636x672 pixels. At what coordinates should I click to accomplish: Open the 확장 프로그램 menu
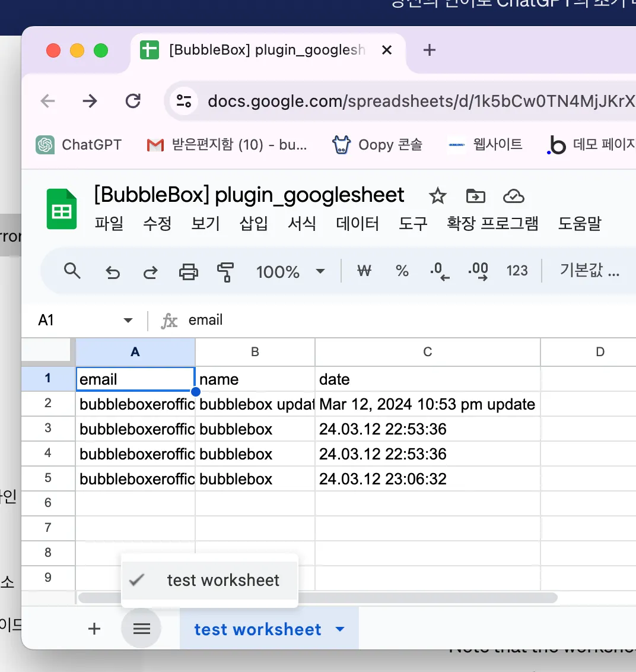tap(492, 223)
